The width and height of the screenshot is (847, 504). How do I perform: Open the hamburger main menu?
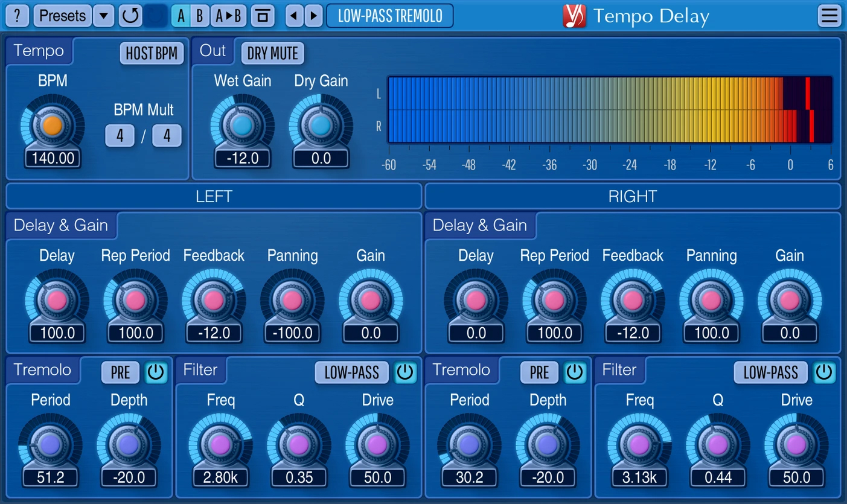(x=829, y=16)
